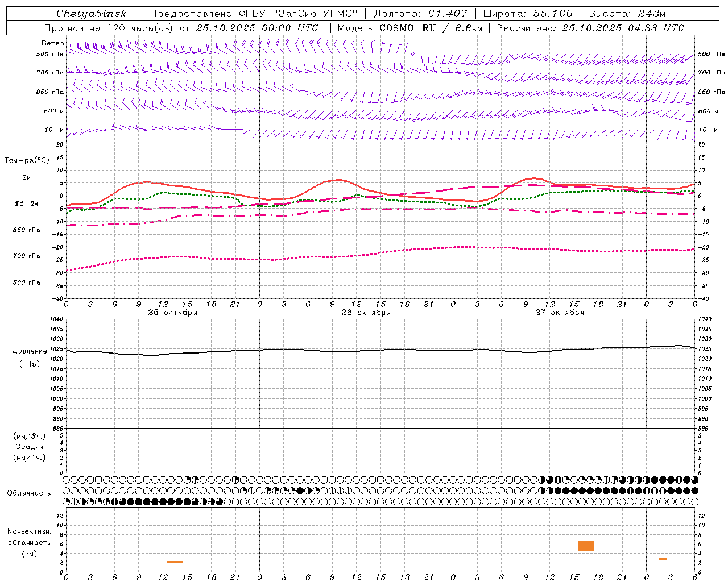Click the 'Осадки' precipitation panel label
728x582 pixels.
[x=30, y=447]
